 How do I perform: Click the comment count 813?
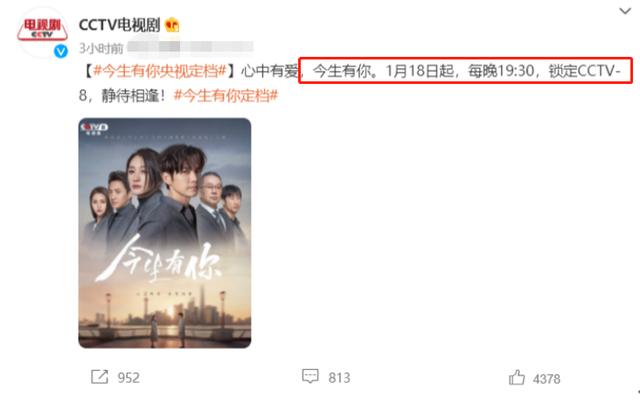point(339,377)
